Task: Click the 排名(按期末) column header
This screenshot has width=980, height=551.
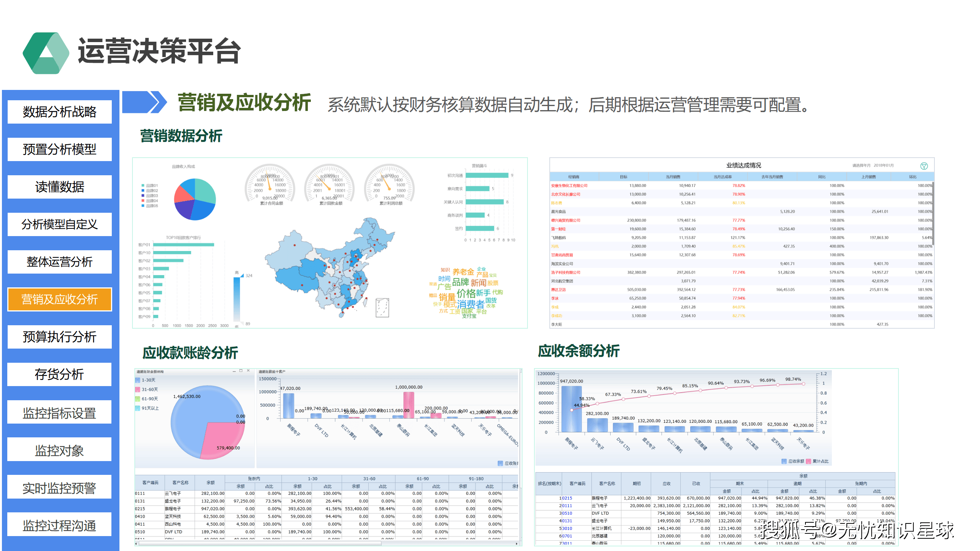Action: coord(549,484)
